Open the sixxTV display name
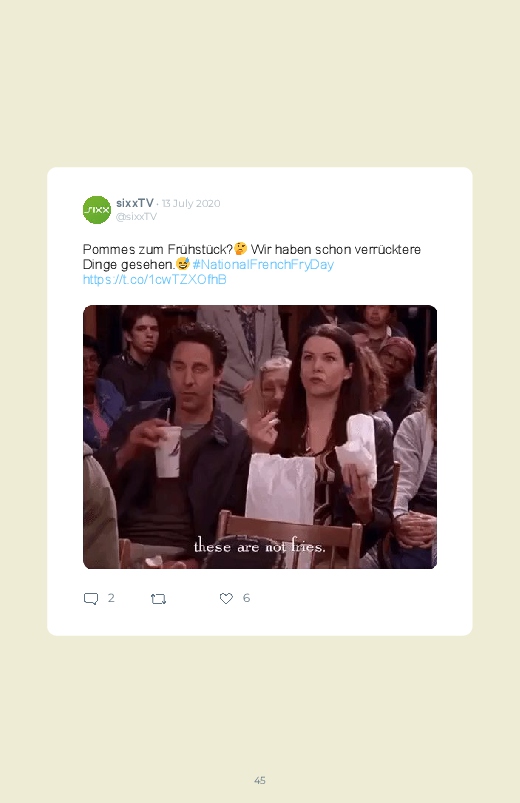 (135, 203)
